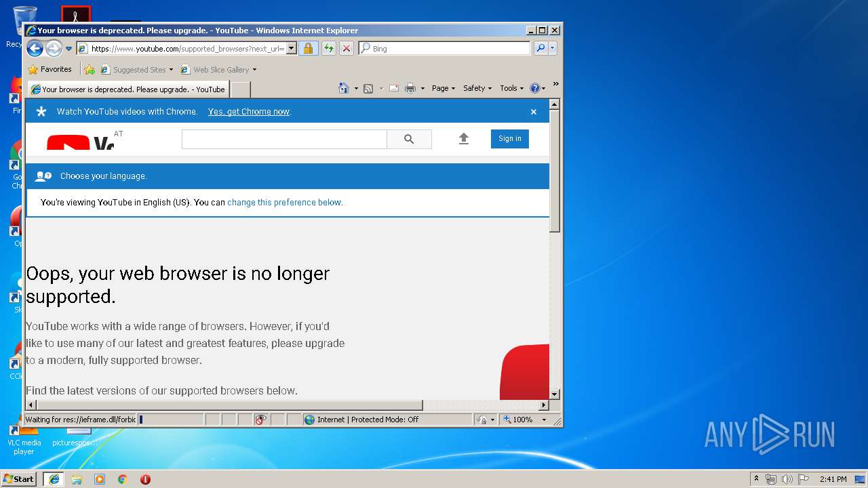Add page to Favorites bar icon

[90, 69]
